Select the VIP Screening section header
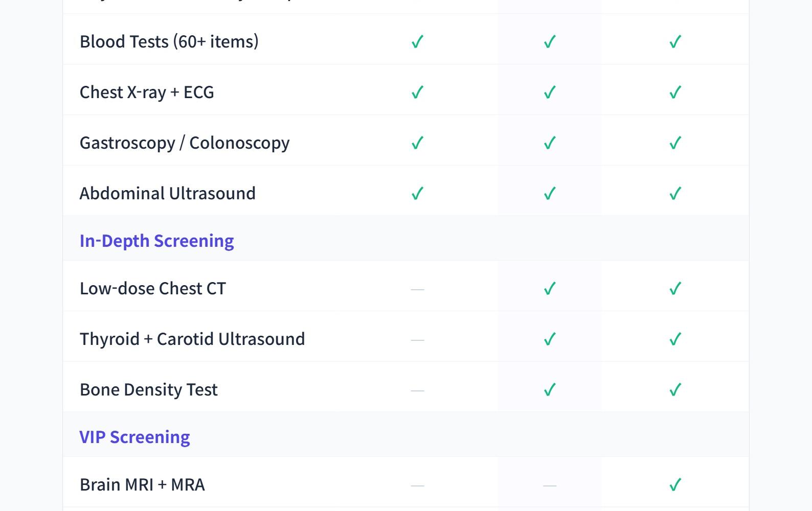This screenshot has width=812, height=511. coord(134,437)
